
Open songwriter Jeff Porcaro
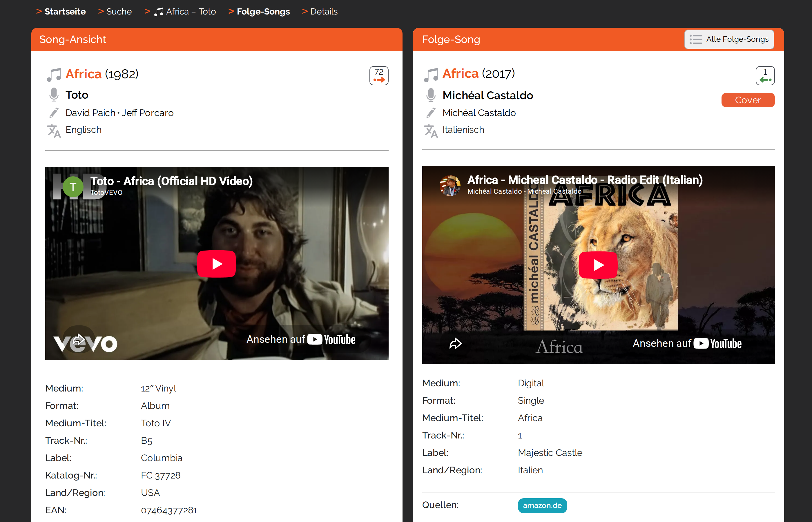coord(148,113)
